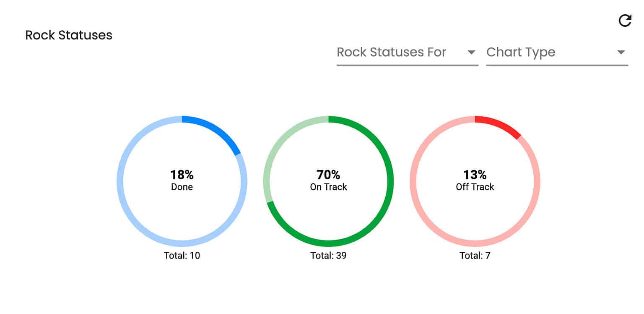644x314 pixels.
Task: Click the Done label
Action: click(182, 187)
